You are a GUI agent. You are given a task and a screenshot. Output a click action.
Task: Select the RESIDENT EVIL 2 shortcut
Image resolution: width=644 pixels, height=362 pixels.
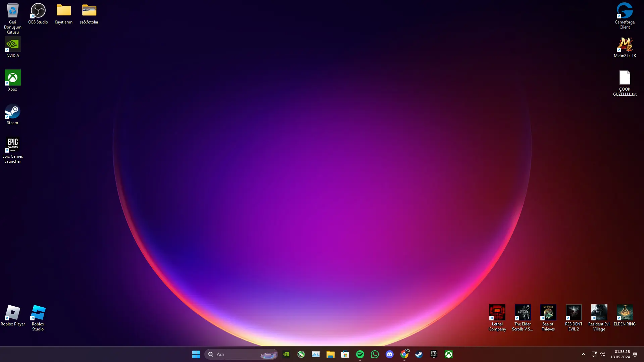pyautogui.click(x=574, y=318)
